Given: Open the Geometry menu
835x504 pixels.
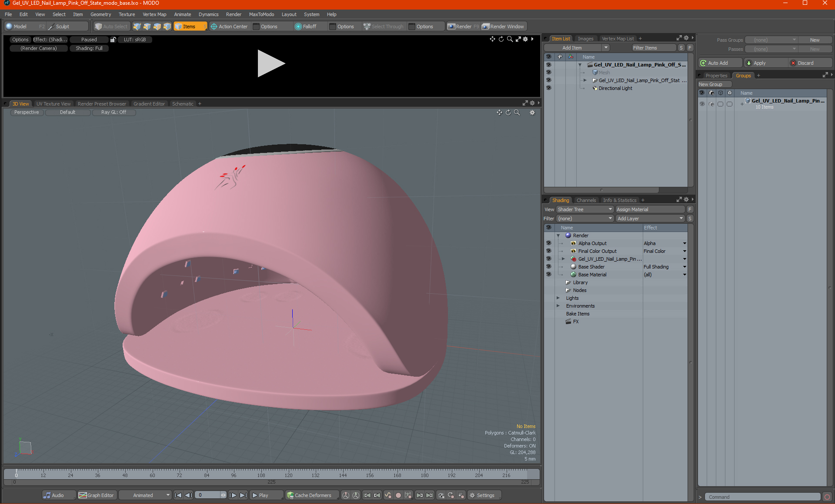Looking at the screenshot, I should click(x=100, y=14).
